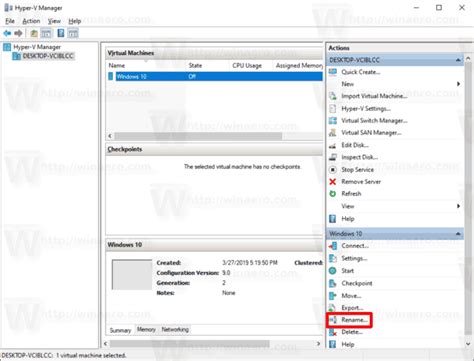Click the Move icon in Actions
Viewport: 474px width, 361px height.
click(333, 296)
